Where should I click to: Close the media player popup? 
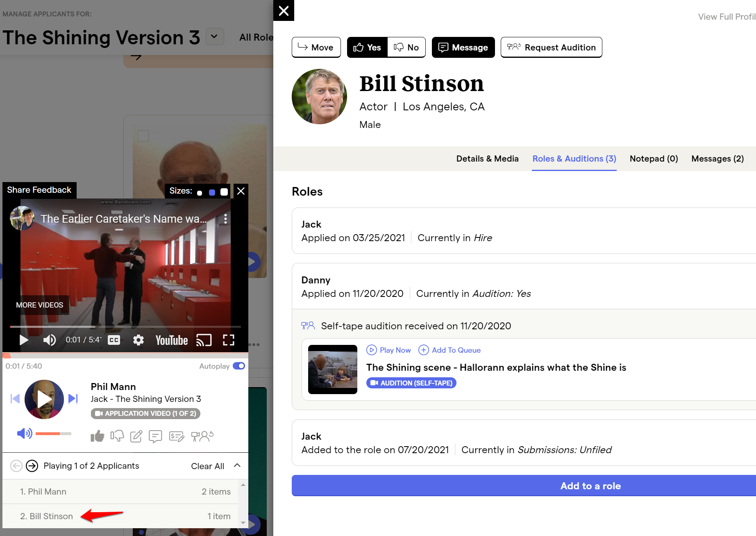[241, 191]
